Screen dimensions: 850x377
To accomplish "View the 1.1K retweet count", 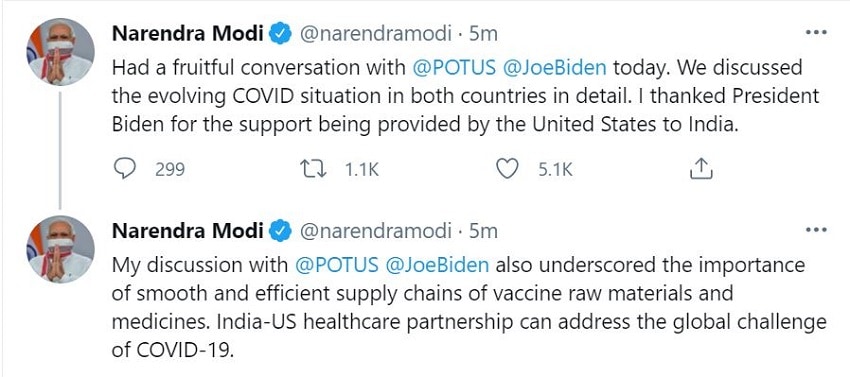I will [x=362, y=170].
